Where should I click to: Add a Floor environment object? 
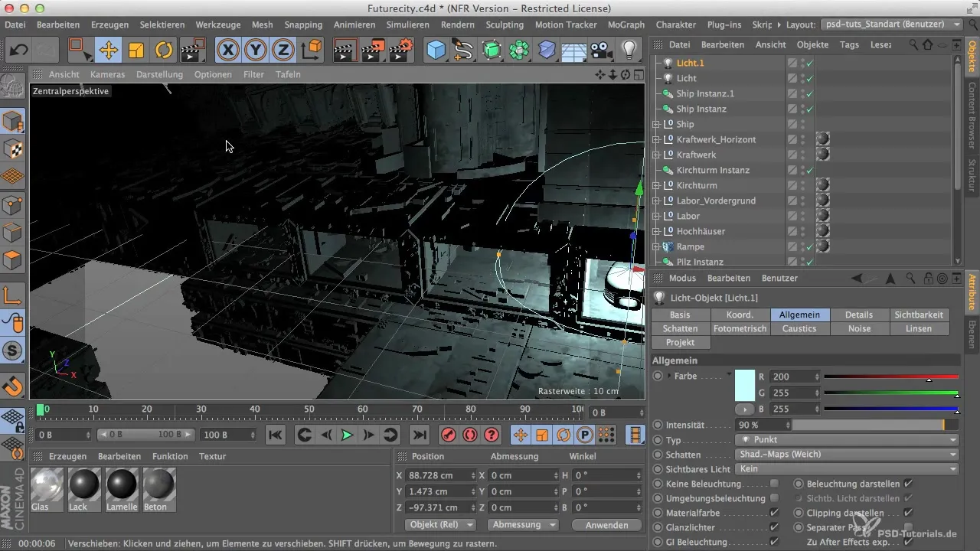(574, 51)
